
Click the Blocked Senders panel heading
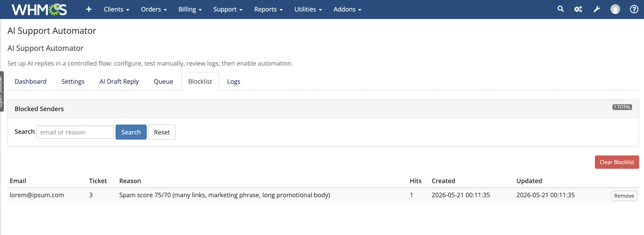click(39, 109)
